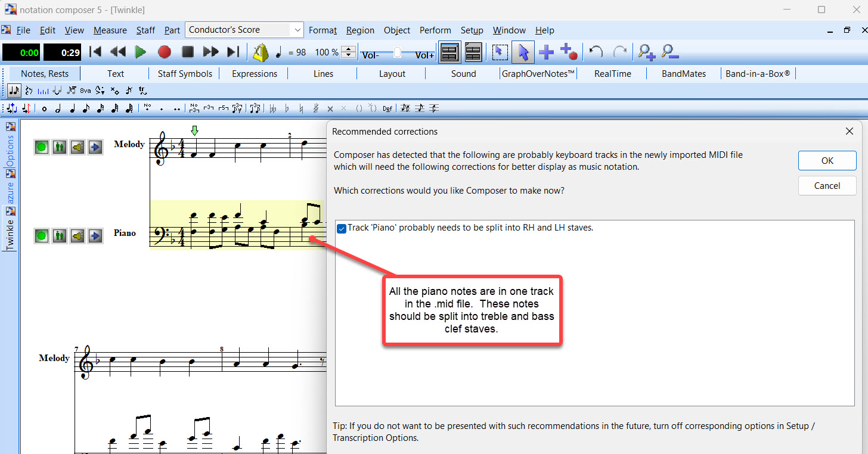868x454 pixels.
Task: Click the blue plus Add mode icon
Action: point(546,52)
